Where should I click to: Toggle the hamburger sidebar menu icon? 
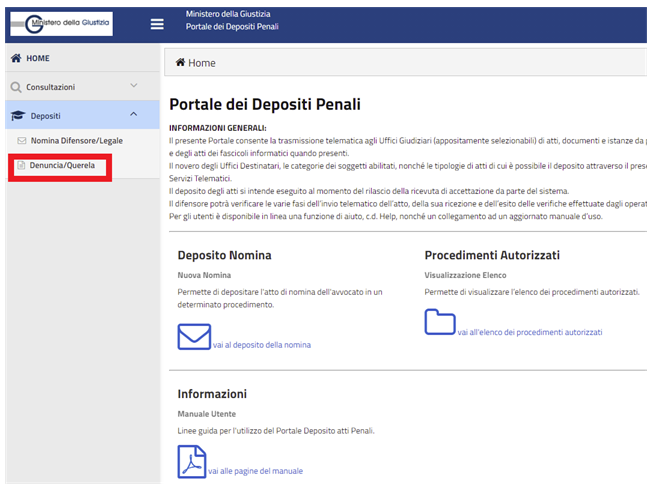coord(157,24)
